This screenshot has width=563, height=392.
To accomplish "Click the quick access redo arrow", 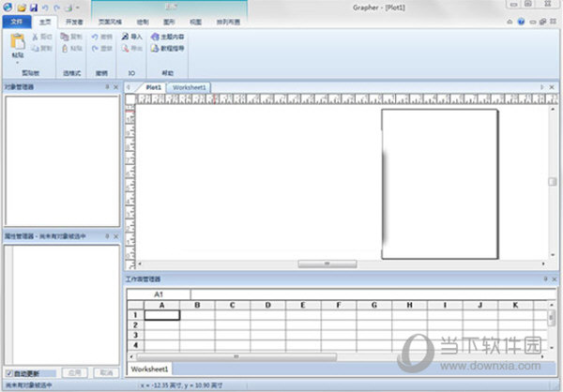I will click(56, 8).
